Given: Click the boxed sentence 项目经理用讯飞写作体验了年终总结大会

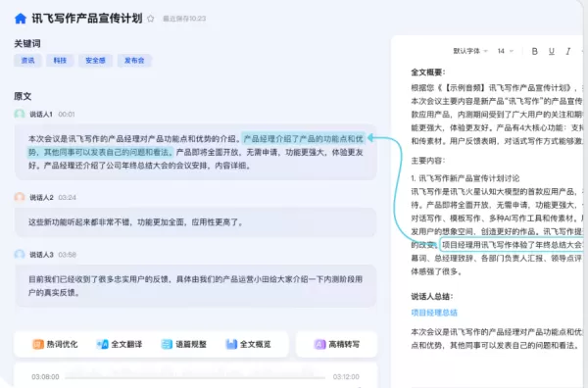Looking at the screenshot, I should 512,245.
